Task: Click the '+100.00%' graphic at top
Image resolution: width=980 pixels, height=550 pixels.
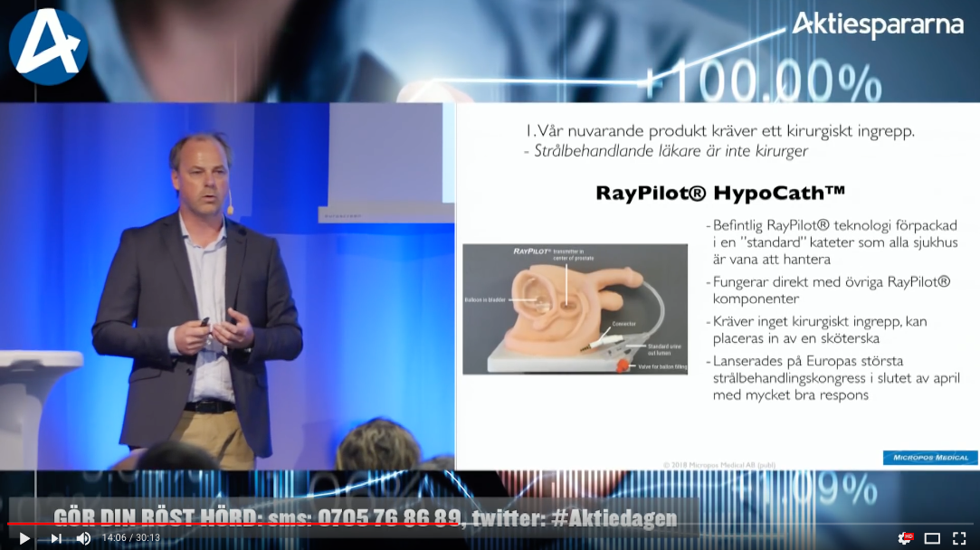Action: pyautogui.click(x=765, y=83)
